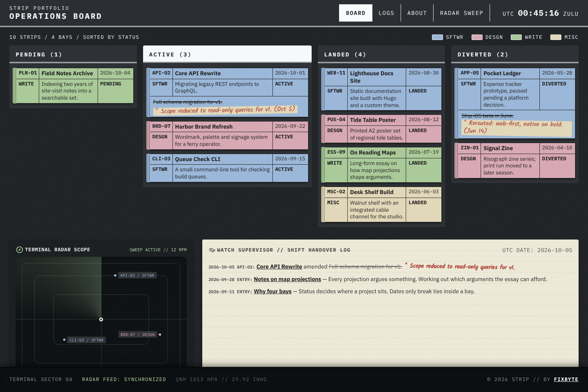Click the radar center point marker

pos(101,319)
